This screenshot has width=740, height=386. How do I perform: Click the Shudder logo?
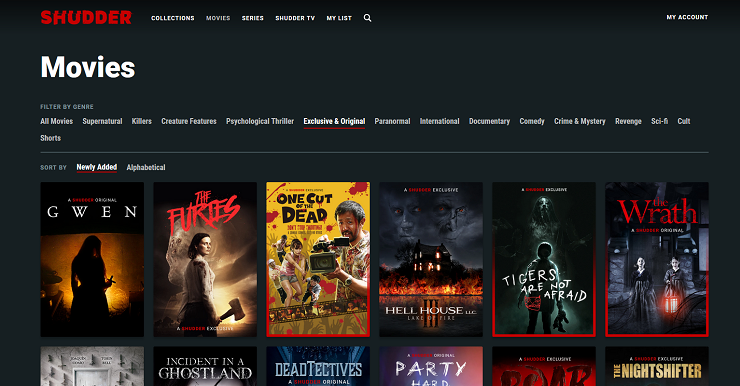point(86,17)
